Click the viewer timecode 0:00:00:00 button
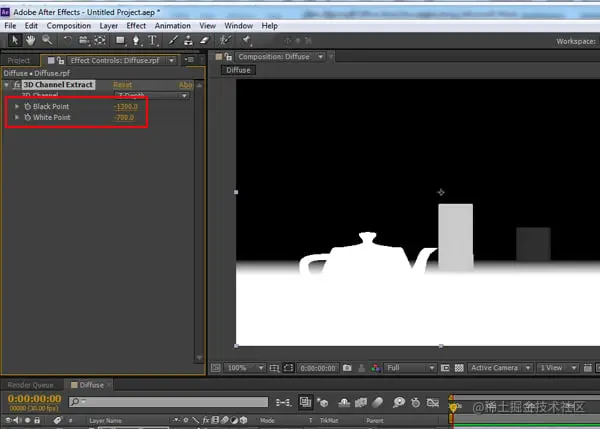 (x=318, y=368)
